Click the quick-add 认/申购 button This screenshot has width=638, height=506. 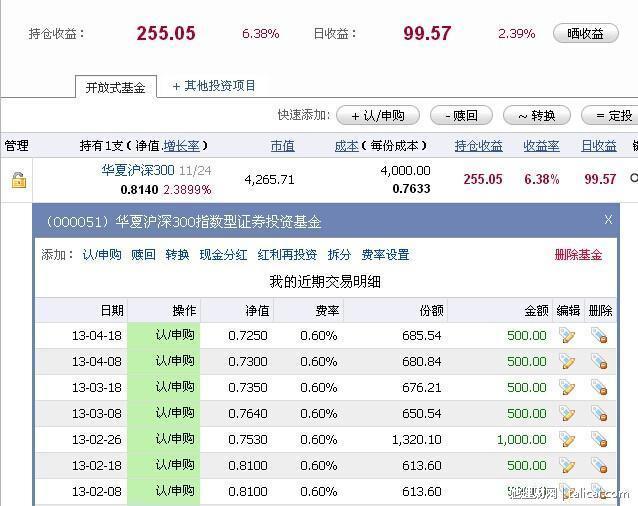(x=378, y=116)
